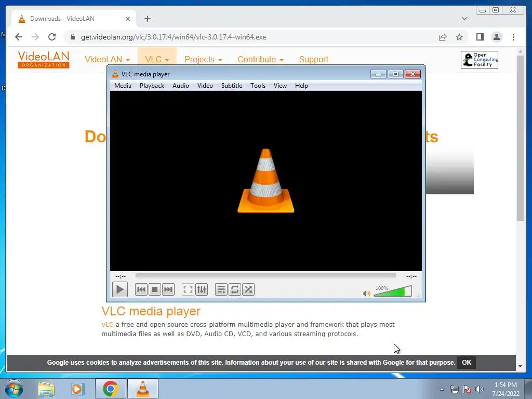Screen dimensions: 532x399
Task: Open Windows Explorer from taskbar
Action: pos(46,389)
